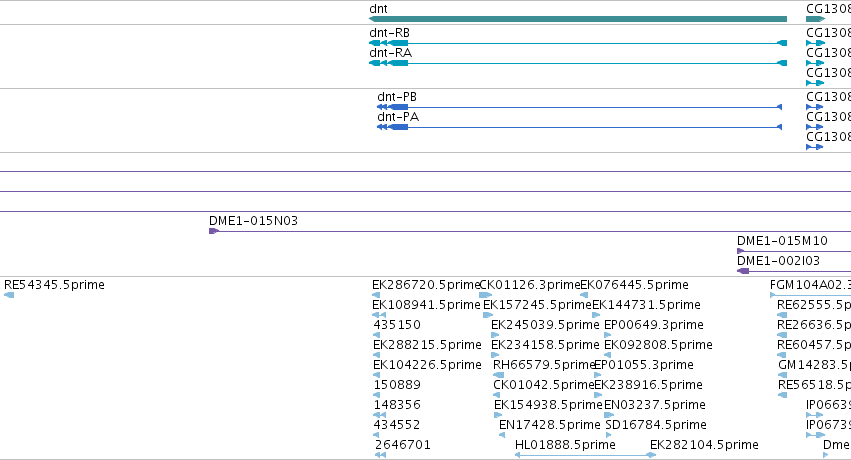Click the RE54345.5prime EST arrow

[x=9, y=295]
